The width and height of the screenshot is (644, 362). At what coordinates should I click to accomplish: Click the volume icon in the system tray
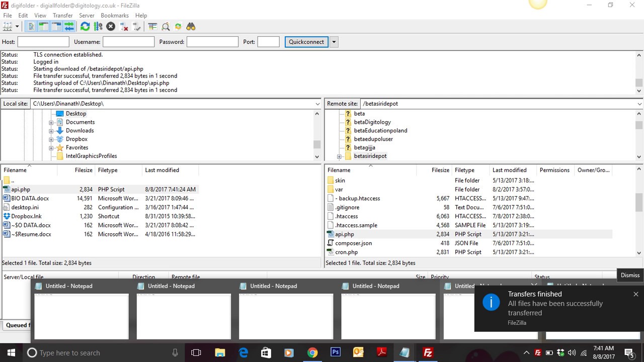point(573,353)
